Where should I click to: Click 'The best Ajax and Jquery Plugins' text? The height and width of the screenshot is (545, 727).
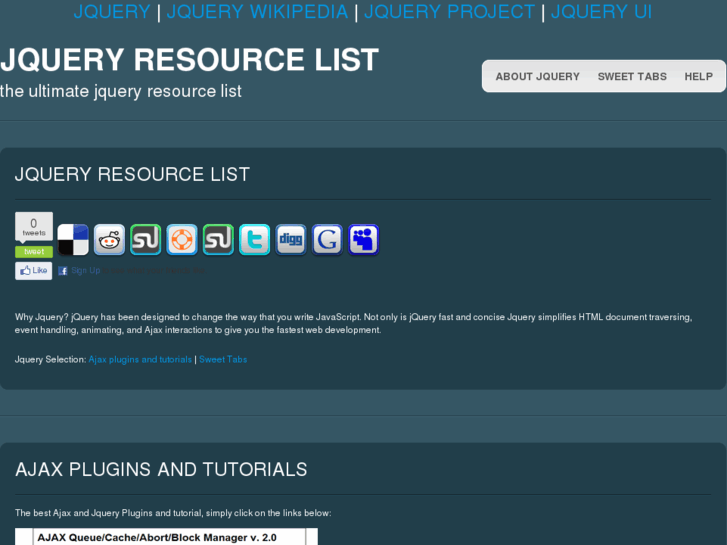(173, 513)
